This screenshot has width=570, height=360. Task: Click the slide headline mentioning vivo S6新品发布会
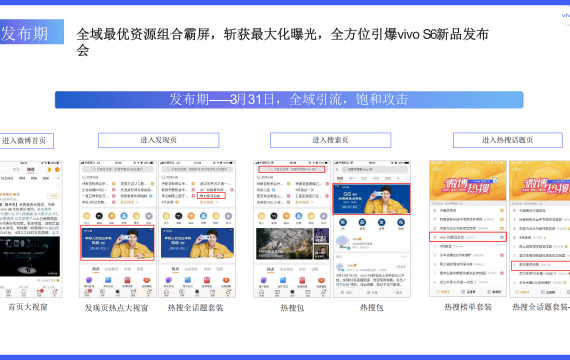pos(282,42)
